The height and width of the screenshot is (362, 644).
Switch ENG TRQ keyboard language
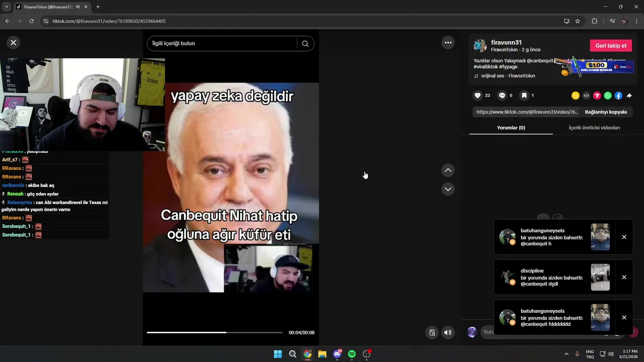(590, 354)
